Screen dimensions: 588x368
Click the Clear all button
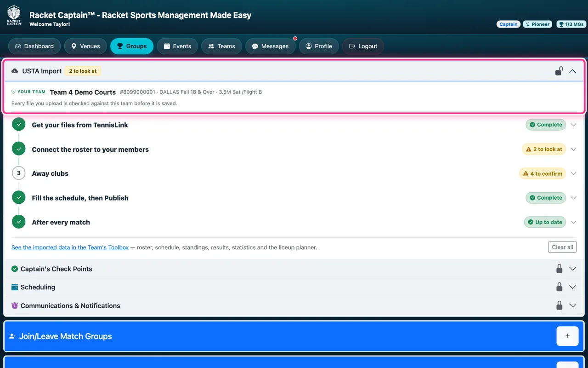pyautogui.click(x=562, y=247)
